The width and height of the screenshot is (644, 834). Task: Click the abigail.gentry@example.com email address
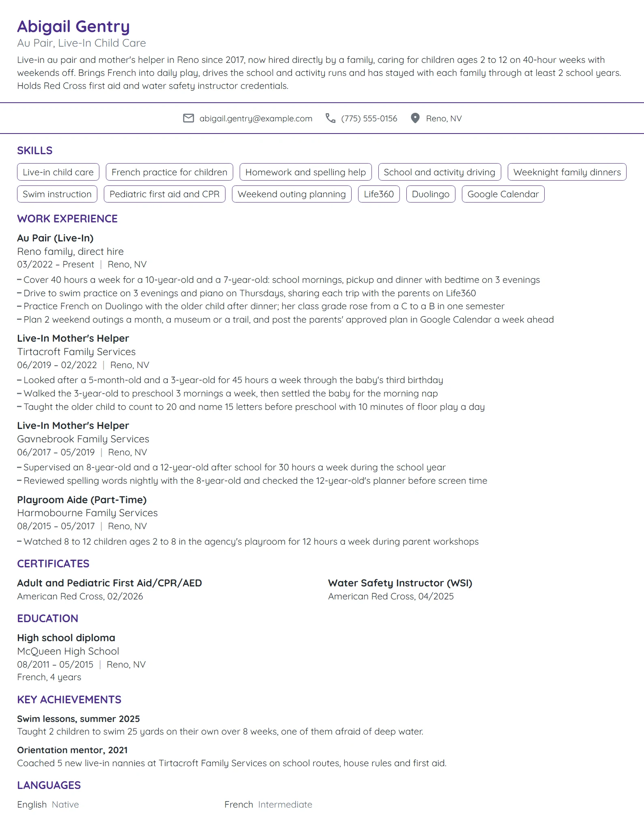pos(256,119)
